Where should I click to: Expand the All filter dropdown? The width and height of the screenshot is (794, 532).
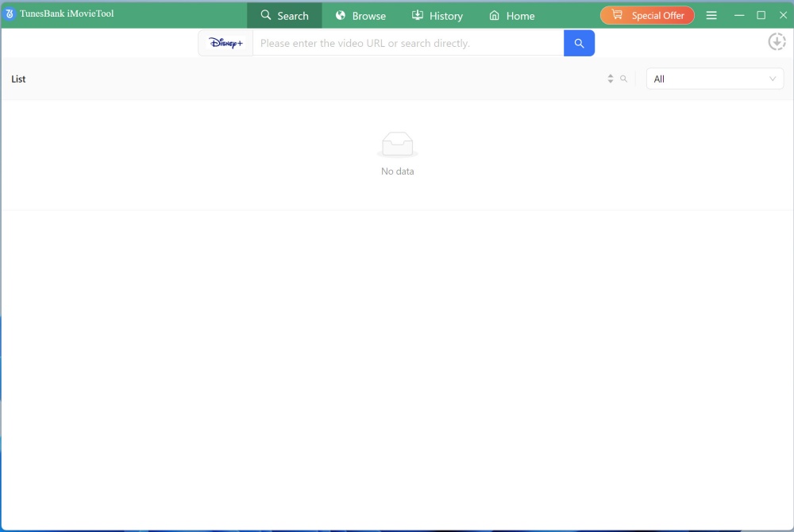[x=715, y=79]
